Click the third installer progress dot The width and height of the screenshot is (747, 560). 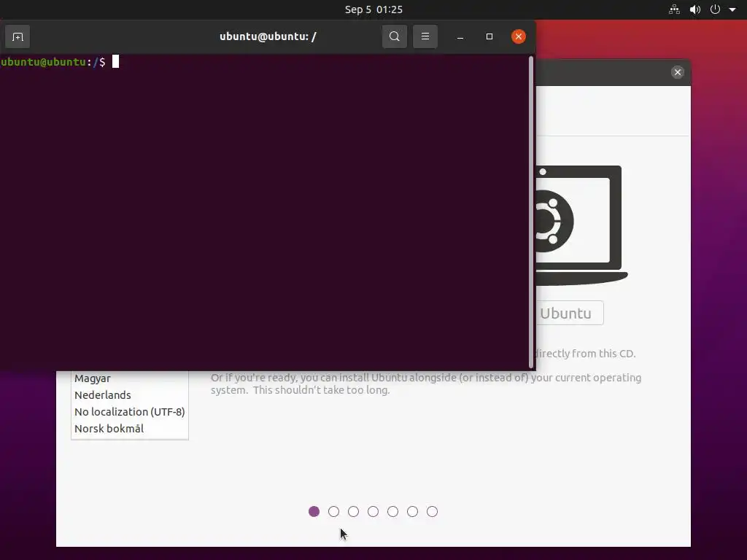point(354,511)
